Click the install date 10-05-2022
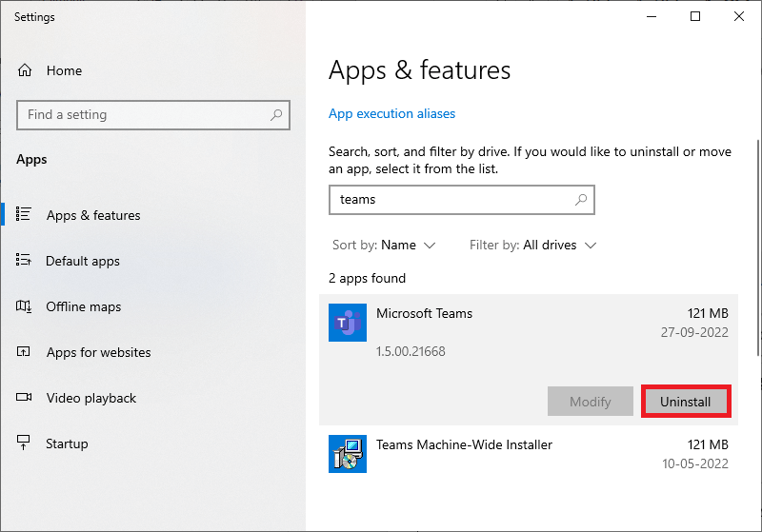The height and width of the screenshot is (532, 762). (695, 464)
